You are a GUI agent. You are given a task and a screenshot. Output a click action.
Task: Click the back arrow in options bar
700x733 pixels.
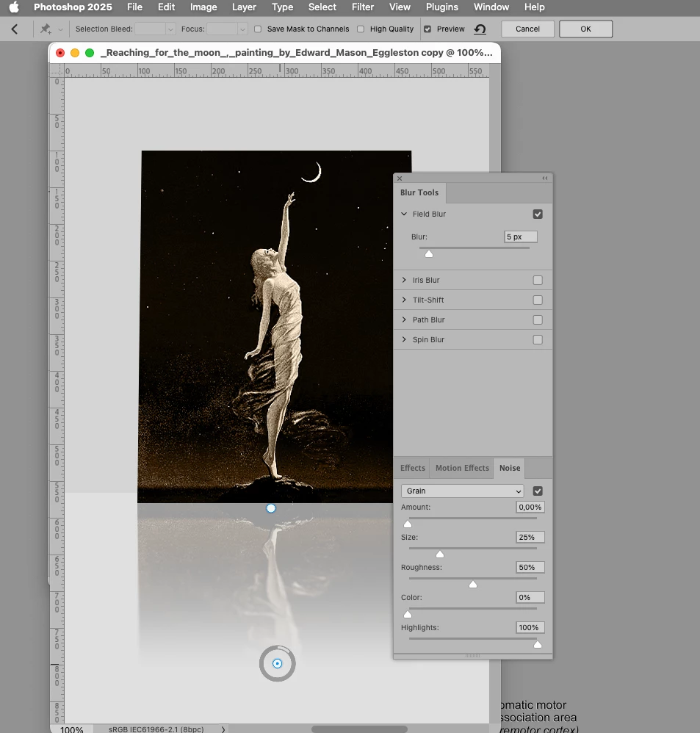(x=15, y=29)
